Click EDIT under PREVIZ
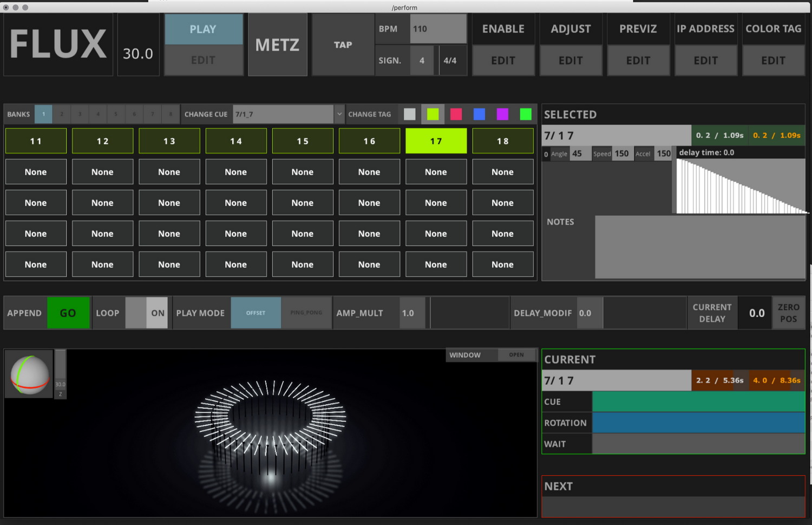Image resolution: width=812 pixels, height=525 pixels. click(x=639, y=60)
